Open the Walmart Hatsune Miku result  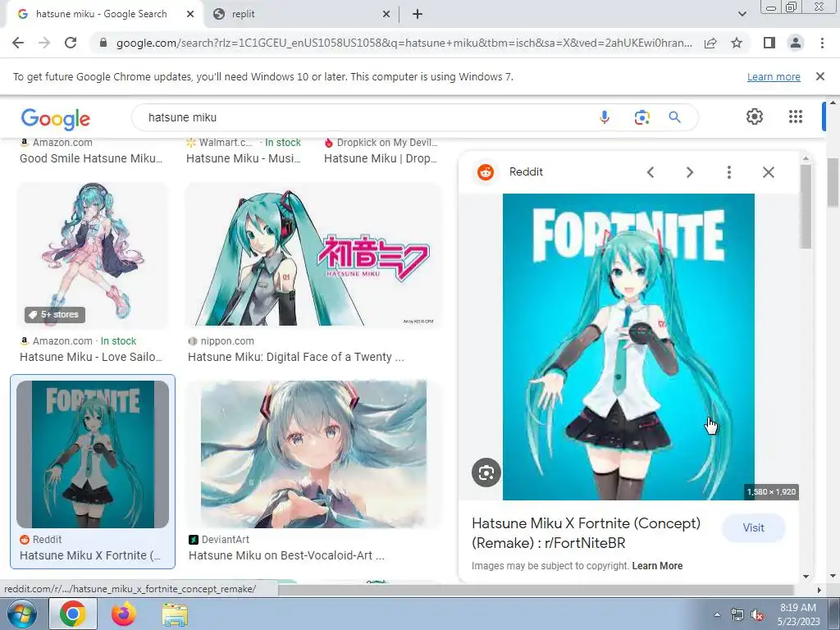click(243, 158)
